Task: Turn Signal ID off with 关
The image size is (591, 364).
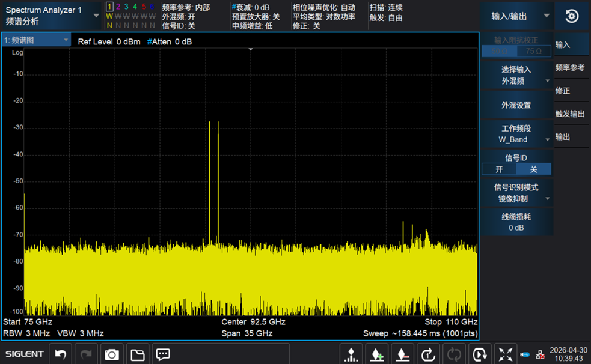Action: [x=534, y=169]
